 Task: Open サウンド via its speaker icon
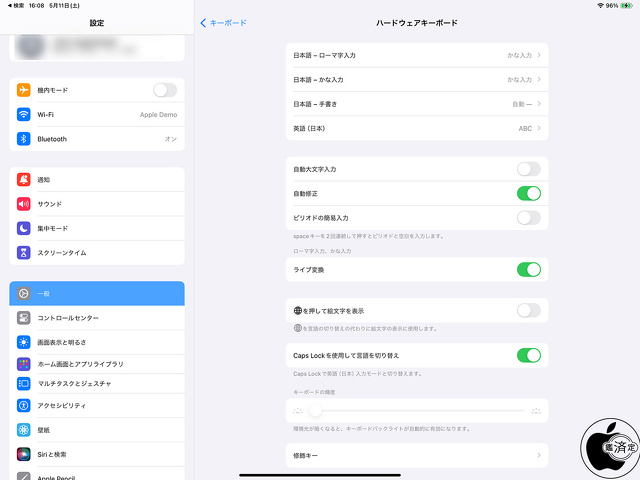coord(24,204)
